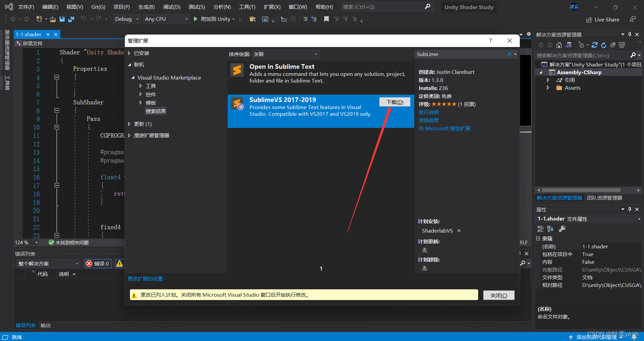Switch to the Team Explorer tab
644x341 pixels.
pos(604,198)
